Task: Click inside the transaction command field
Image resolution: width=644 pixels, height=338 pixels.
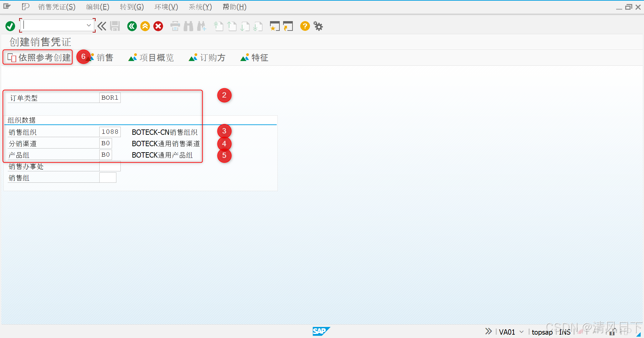Action: [54, 25]
